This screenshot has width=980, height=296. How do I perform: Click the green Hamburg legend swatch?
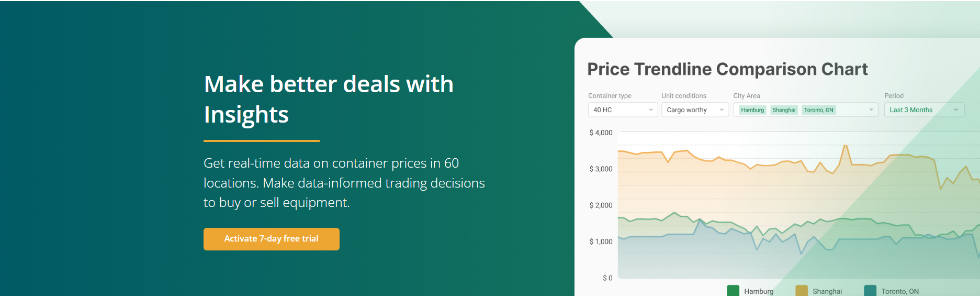coord(733,291)
